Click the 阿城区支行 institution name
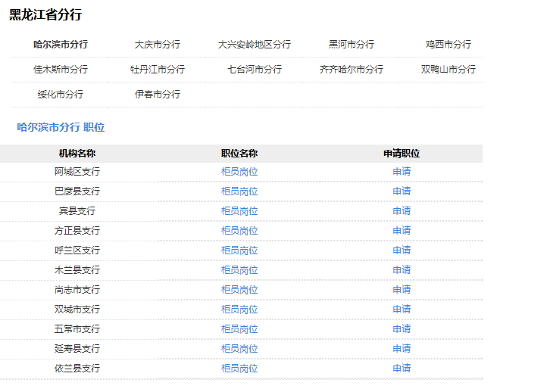 coord(77,172)
